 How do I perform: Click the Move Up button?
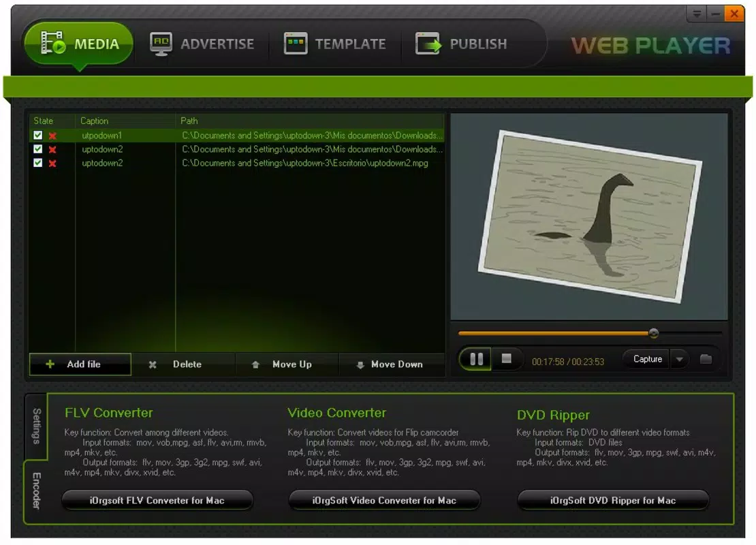287,364
